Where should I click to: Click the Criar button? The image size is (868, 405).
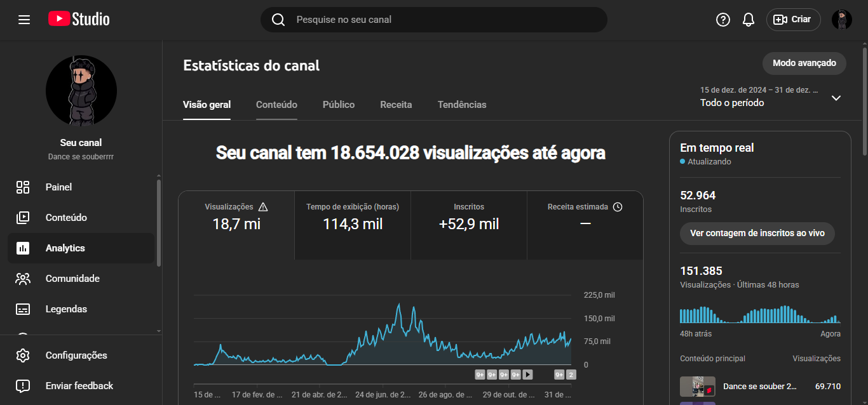tap(794, 20)
